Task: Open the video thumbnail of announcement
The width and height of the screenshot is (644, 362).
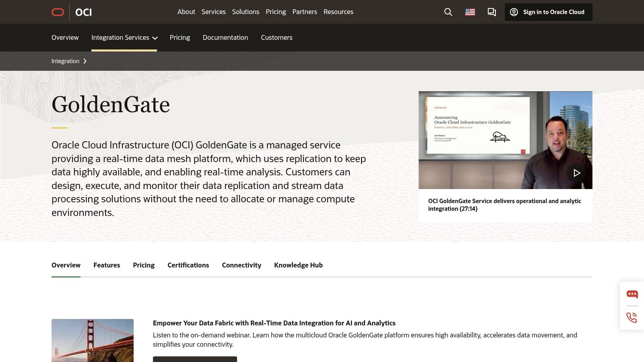Action: coord(506,140)
